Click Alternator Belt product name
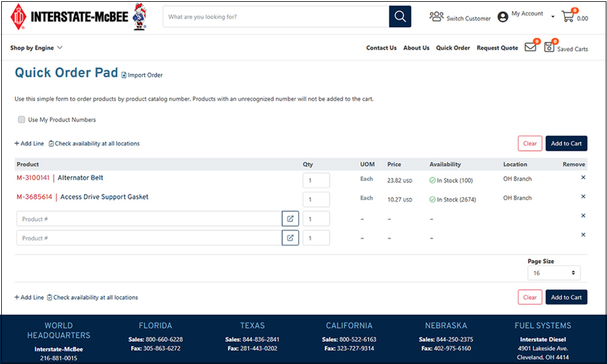Image resolution: width=607 pixels, height=364 pixels. point(81,178)
